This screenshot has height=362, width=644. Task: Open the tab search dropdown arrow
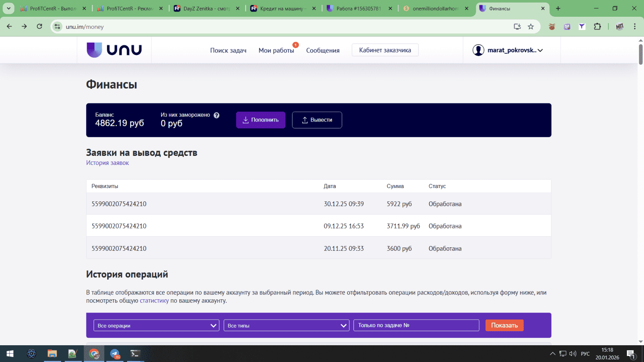point(9,9)
